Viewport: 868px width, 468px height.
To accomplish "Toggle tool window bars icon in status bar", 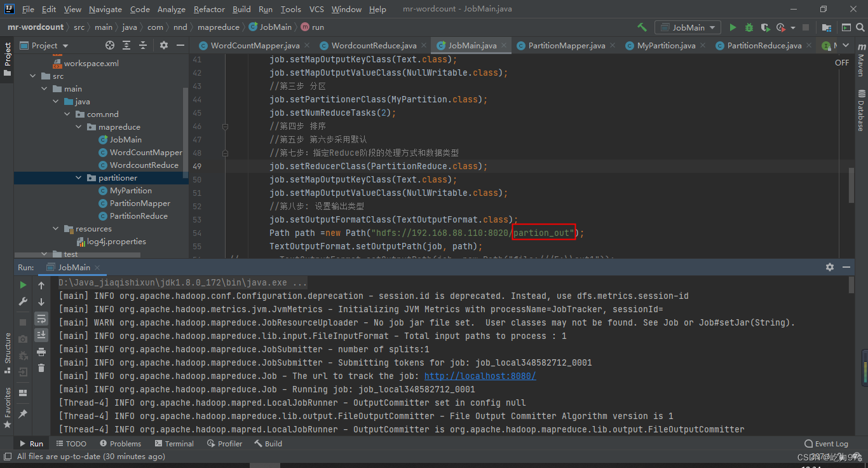I will 8,457.
